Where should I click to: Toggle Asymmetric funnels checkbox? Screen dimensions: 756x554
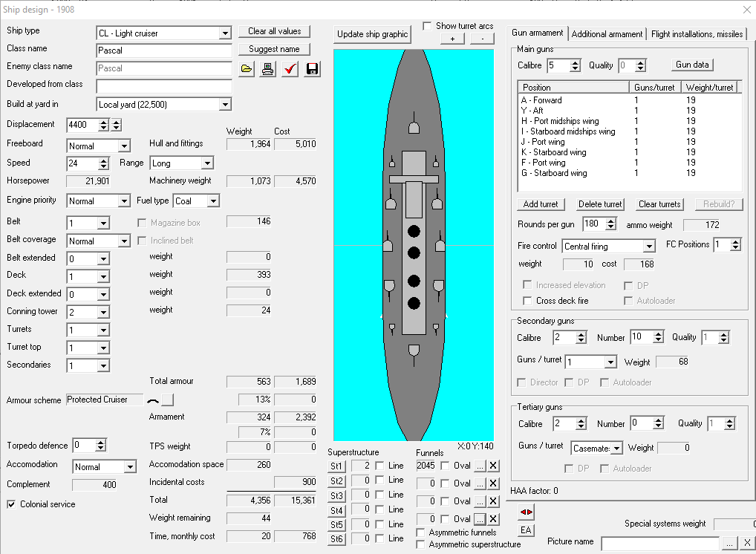pos(420,532)
